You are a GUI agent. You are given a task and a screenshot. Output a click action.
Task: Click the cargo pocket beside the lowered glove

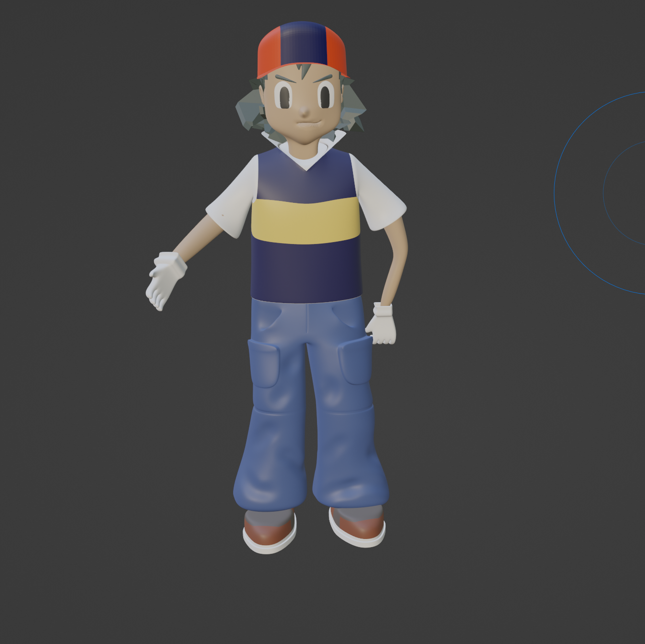[x=355, y=360]
